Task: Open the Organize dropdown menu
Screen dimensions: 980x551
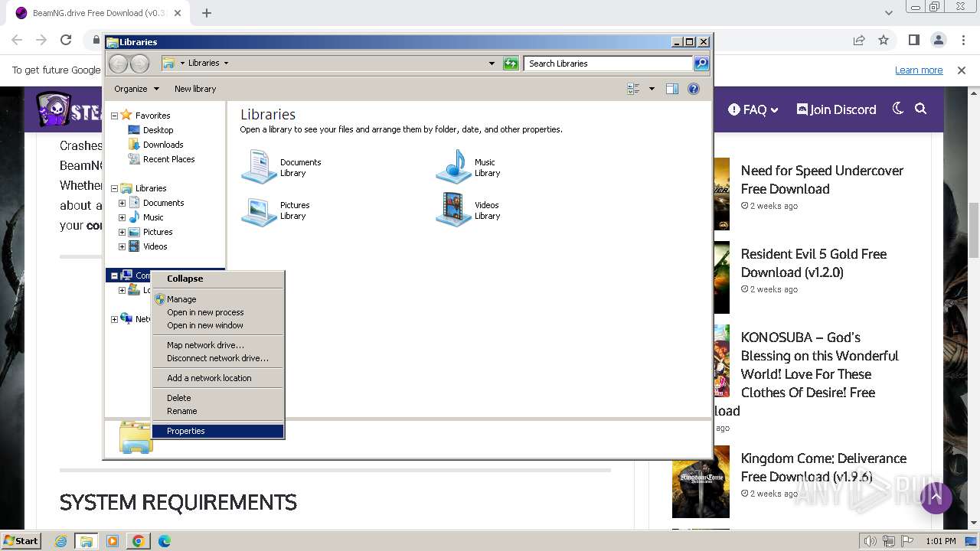Action: tap(136, 89)
